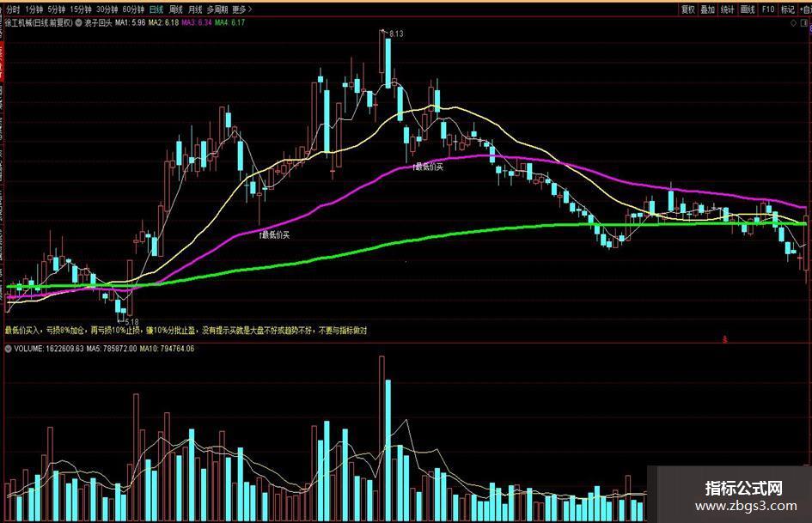Open F10 company info
Viewport: 812px width, 523px height.
click(x=768, y=9)
